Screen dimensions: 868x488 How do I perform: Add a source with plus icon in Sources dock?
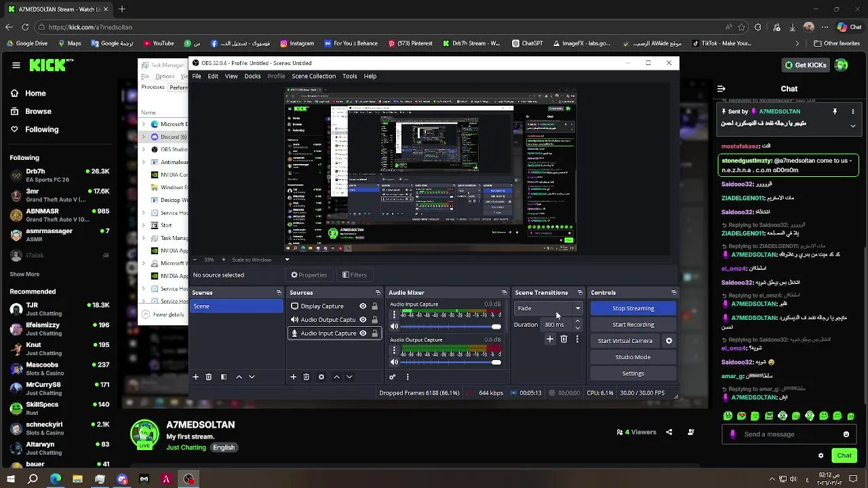click(294, 377)
